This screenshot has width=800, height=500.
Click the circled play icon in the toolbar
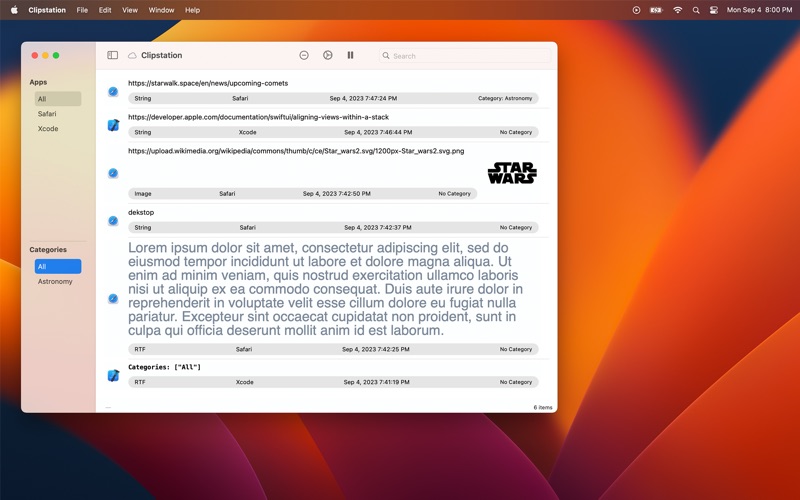click(328, 55)
